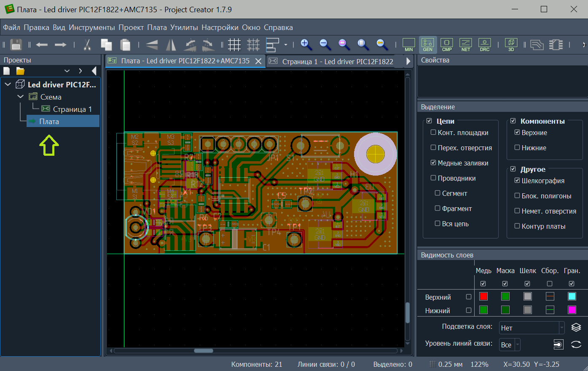The image size is (588, 371).
Task: Collapse the Схема tree node
Action: click(20, 97)
